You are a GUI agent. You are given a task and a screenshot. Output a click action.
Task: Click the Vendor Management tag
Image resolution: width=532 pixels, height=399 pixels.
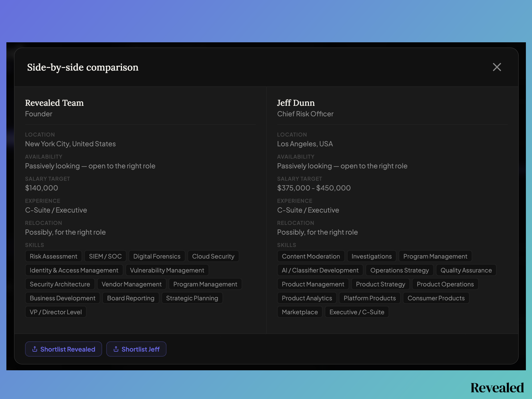coord(132,284)
